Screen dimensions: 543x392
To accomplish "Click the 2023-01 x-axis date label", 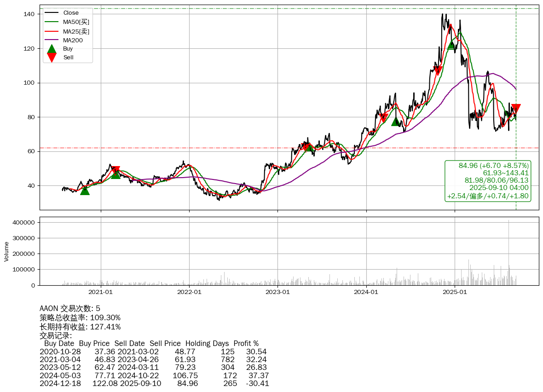I will tap(277, 292).
